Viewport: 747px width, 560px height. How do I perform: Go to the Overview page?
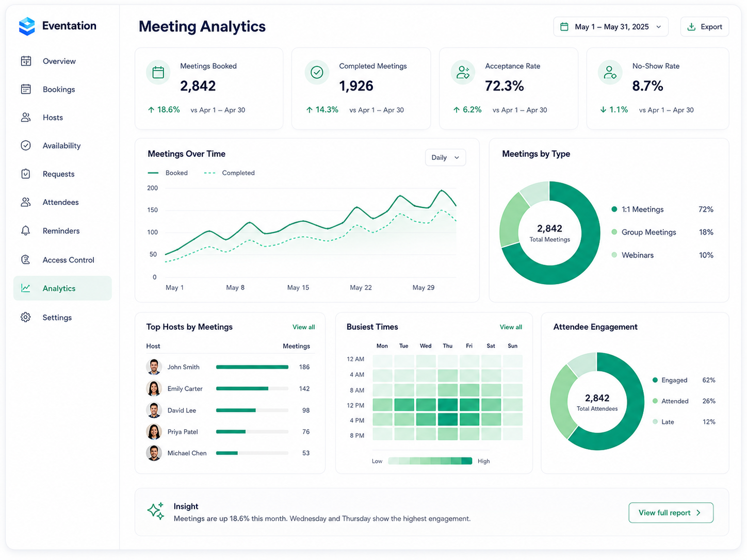click(62, 61)
